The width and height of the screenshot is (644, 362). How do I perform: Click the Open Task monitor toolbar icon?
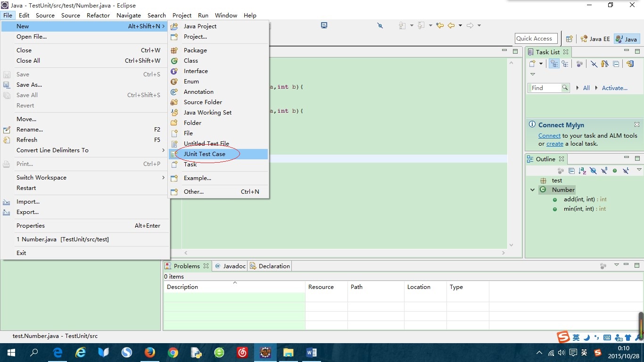point(324,25)
